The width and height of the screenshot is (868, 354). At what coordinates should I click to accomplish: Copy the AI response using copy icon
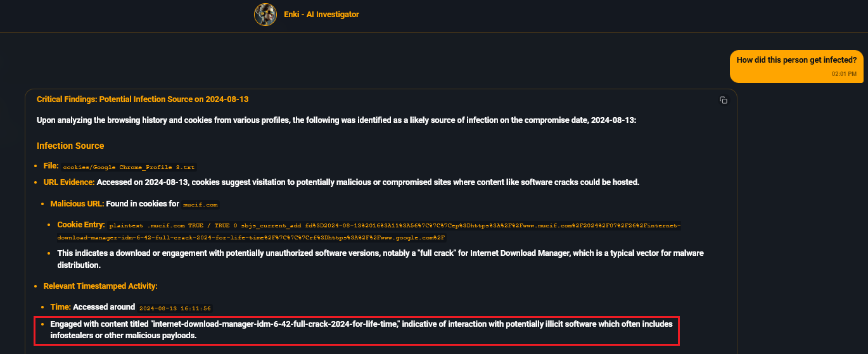point(723,100)
